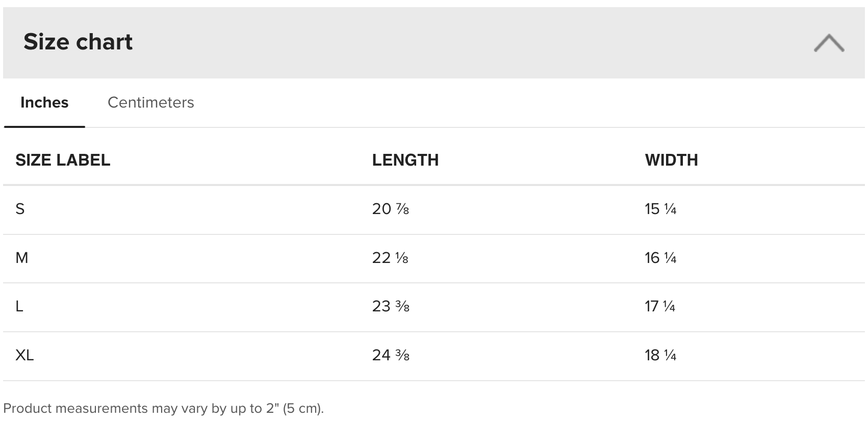Select the M size row label
The height and width of the screenshot is (424, 868).
22,258
